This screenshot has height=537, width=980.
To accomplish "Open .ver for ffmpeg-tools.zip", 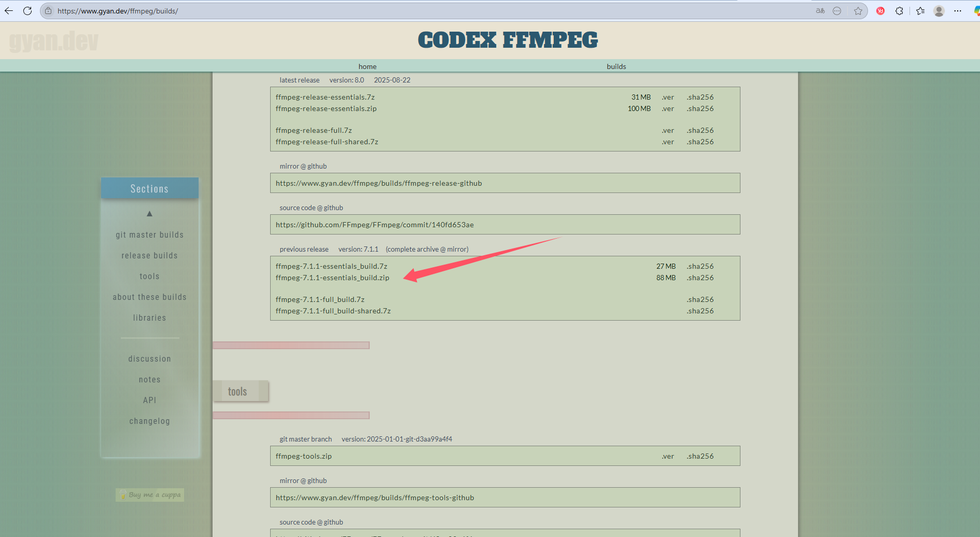I will click(x=668, y=456).
